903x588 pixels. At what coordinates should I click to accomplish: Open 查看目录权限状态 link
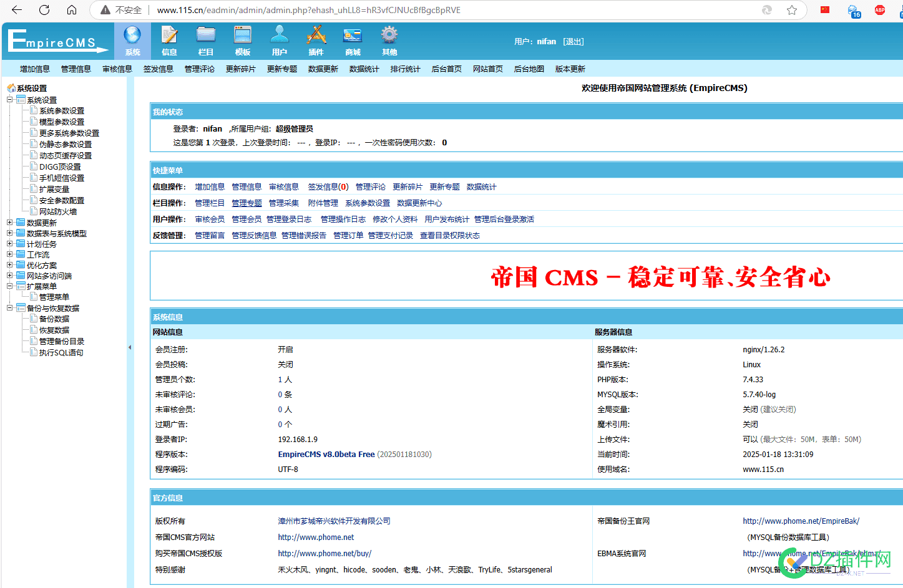tap(450, 236)
